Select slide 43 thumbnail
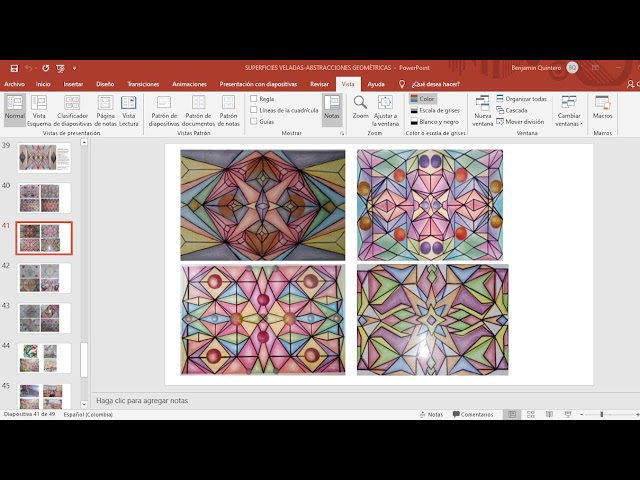The image size is (640, 480). (x=44, y=318)
